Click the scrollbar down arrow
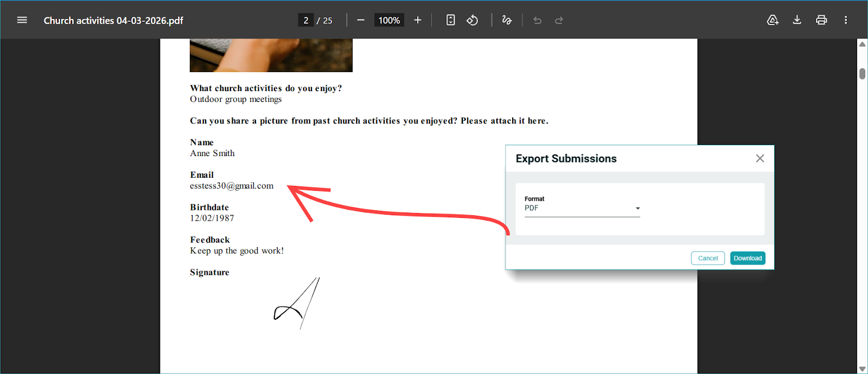The width and height of the screenshot is (868, 374). 862,369
